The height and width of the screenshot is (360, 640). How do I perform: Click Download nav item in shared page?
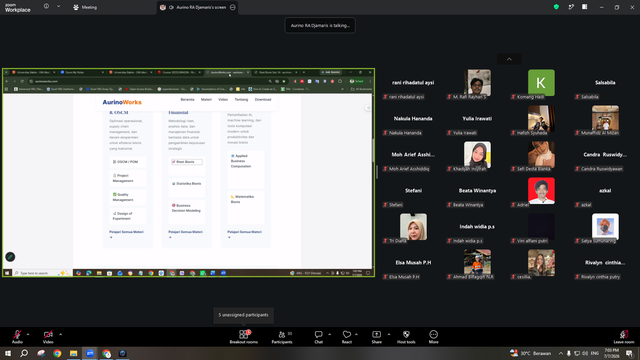click(x=263, y=100)
